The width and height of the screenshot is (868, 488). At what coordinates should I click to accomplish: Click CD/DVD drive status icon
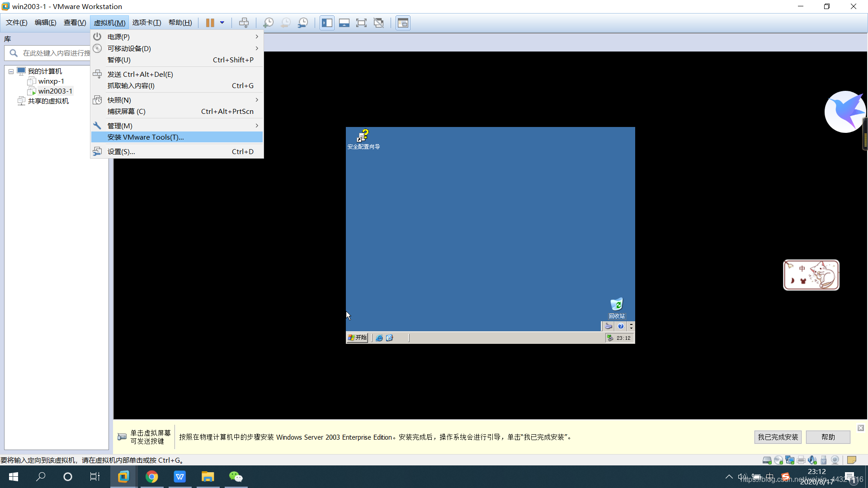point(778,460)
